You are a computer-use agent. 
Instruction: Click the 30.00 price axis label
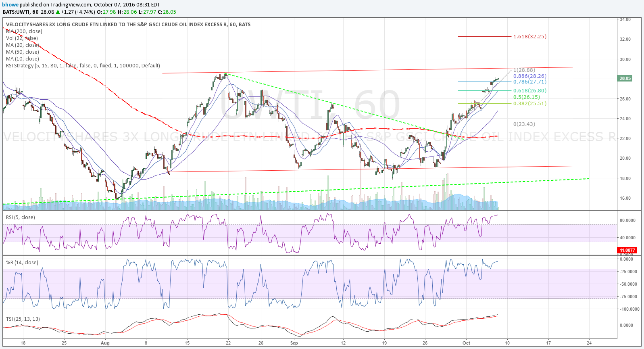tap(625, 59)
